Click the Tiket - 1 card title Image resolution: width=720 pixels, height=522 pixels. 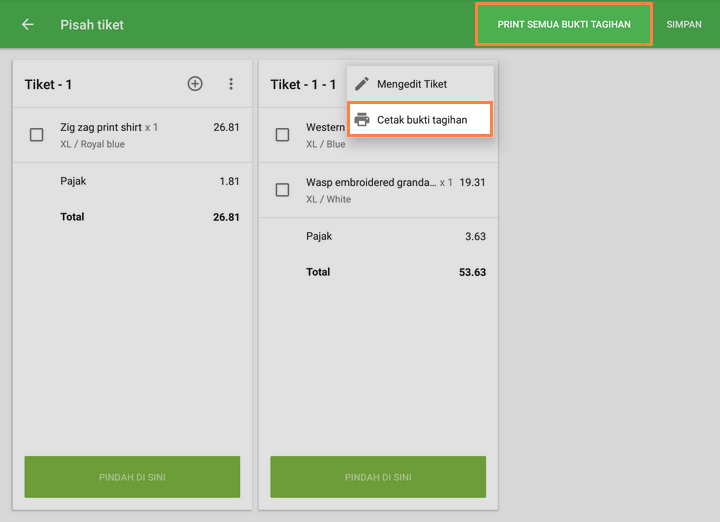pos(48,85)
